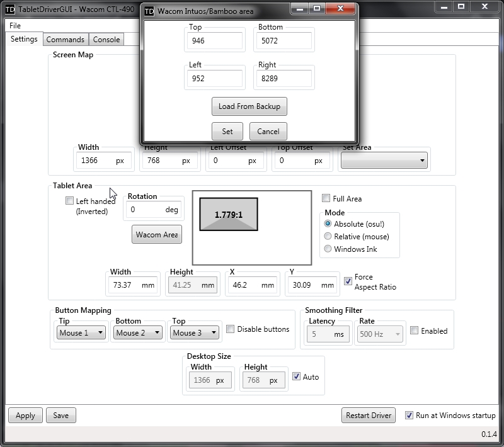504x447 pixels.
Task: Enable the Smoothing Filter checkbox
Action: tap(415, 331)
